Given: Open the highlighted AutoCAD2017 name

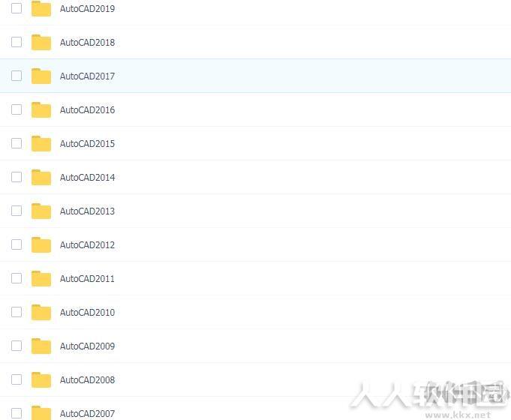Looking at the screenshot, I should [87, 76].
